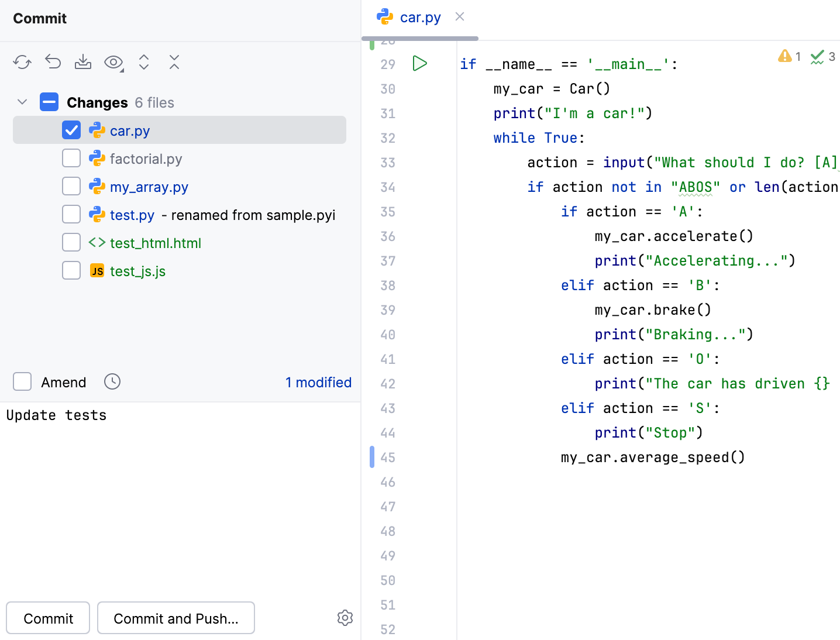The height and width of the screenshot is (640, 840).
Task: Uncheck car.py from the commit
Action: click(x=71, y=130)
